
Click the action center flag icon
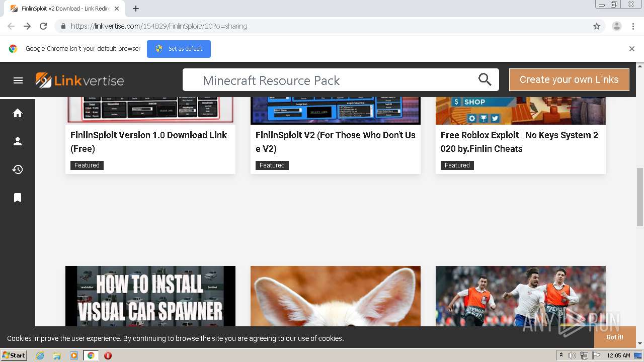[x=596, y=355]
